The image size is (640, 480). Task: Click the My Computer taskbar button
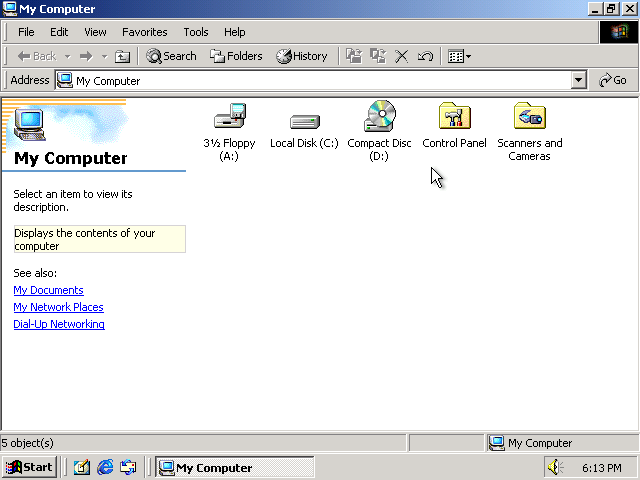(235, 467)
